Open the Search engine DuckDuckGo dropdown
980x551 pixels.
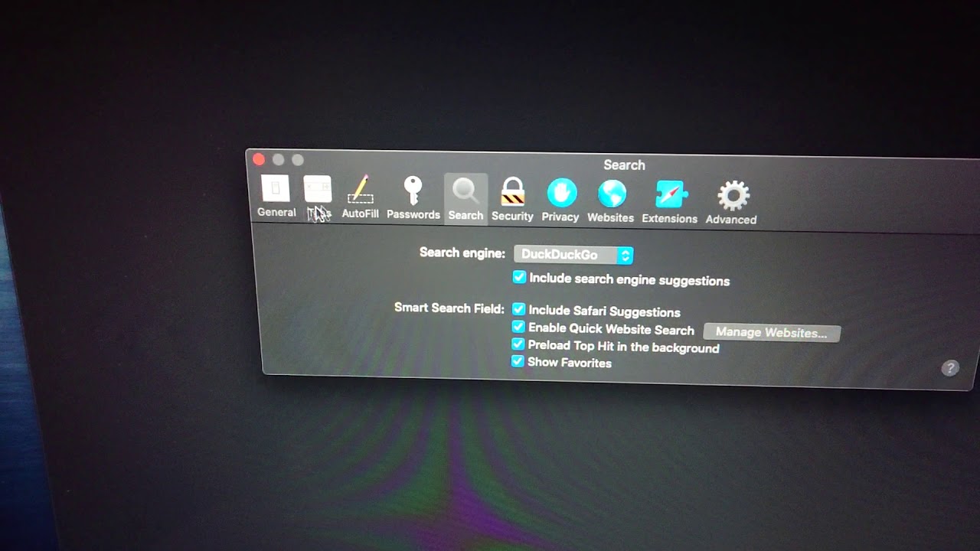tap(573, 255)
